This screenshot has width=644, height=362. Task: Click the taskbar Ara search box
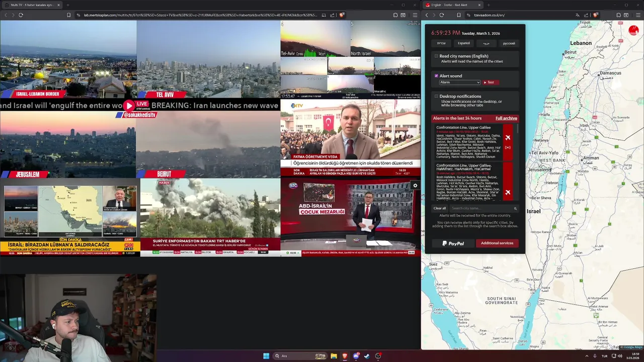point(301,356)
